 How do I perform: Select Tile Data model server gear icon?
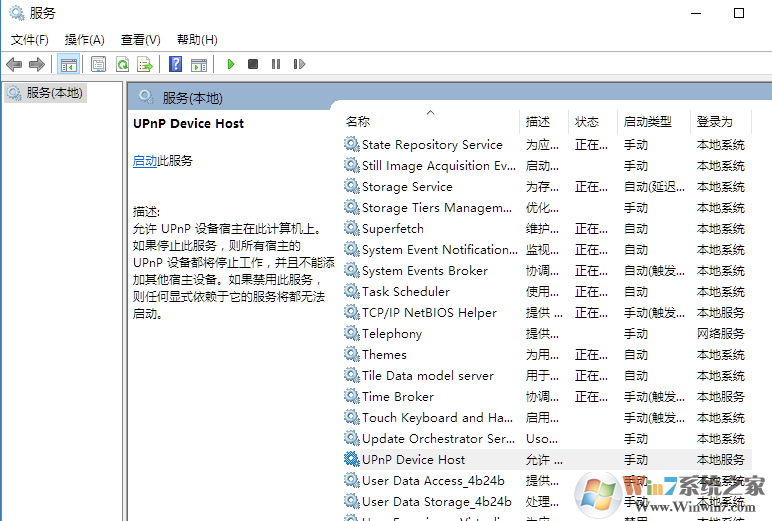pyautogui.click(x=352, y=375)
